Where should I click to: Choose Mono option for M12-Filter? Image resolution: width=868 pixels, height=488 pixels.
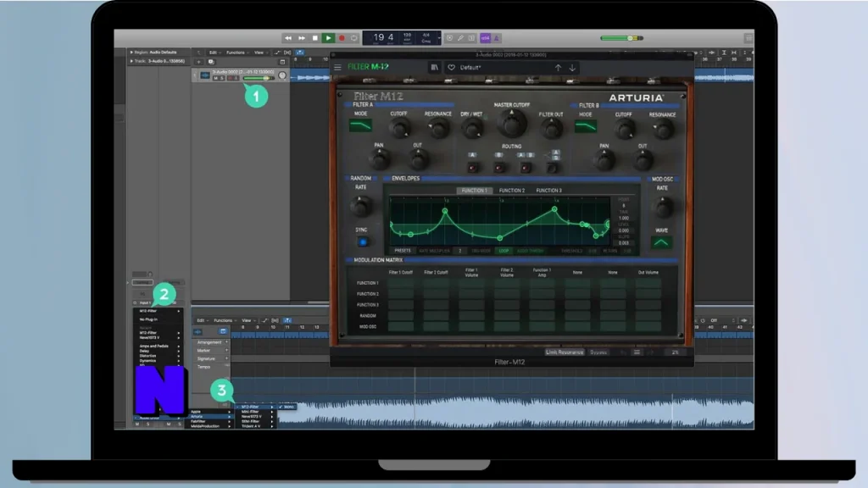[287, 407]
